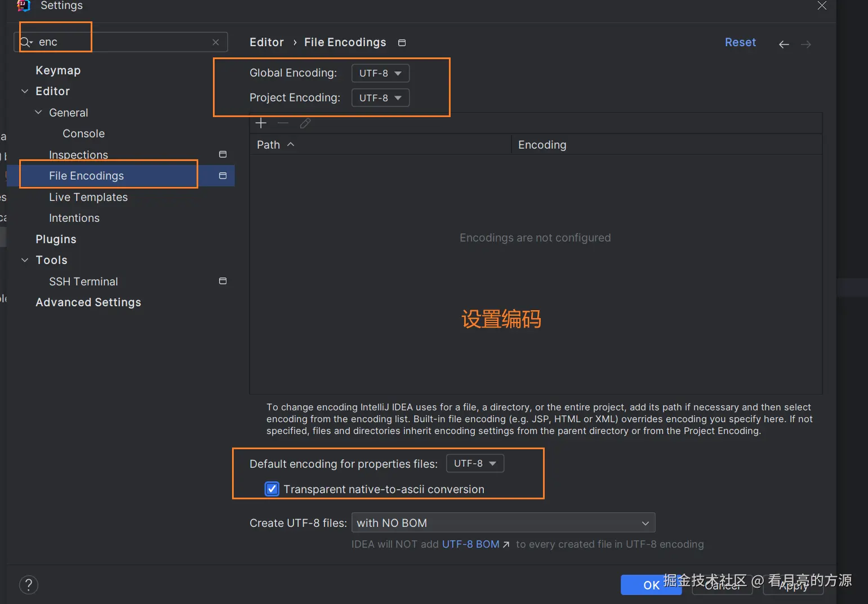Screen dimensions: 868x604
Task: Open Live Templates settings page
Action: tap(88, 197)
